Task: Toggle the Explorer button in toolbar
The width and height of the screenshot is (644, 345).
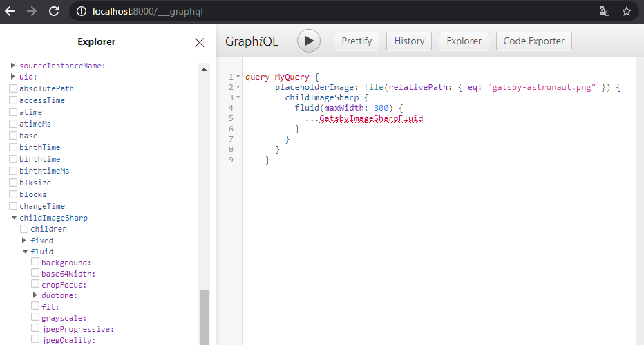Action: [x=464, y=41]
